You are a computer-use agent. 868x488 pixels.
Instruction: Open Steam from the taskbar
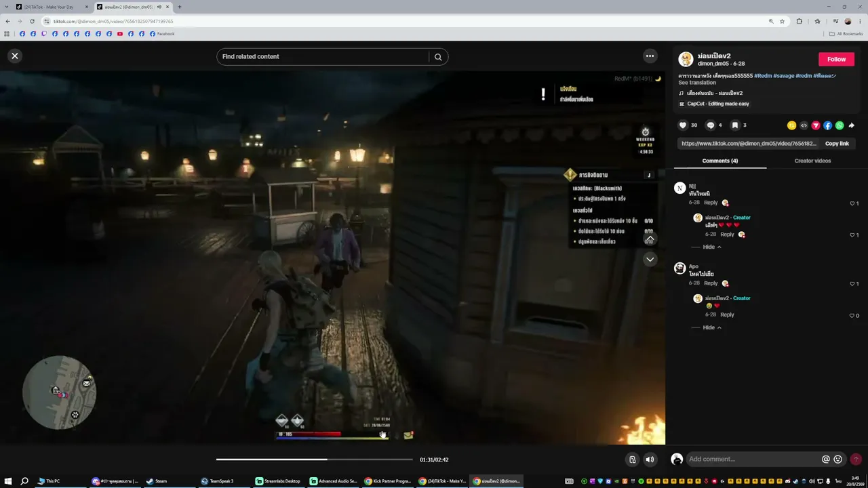160,481
